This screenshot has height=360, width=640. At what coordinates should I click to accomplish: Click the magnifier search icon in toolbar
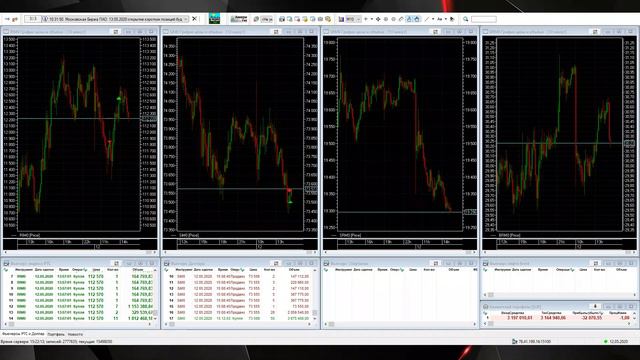pyautogui.click(x=465, y=19)
